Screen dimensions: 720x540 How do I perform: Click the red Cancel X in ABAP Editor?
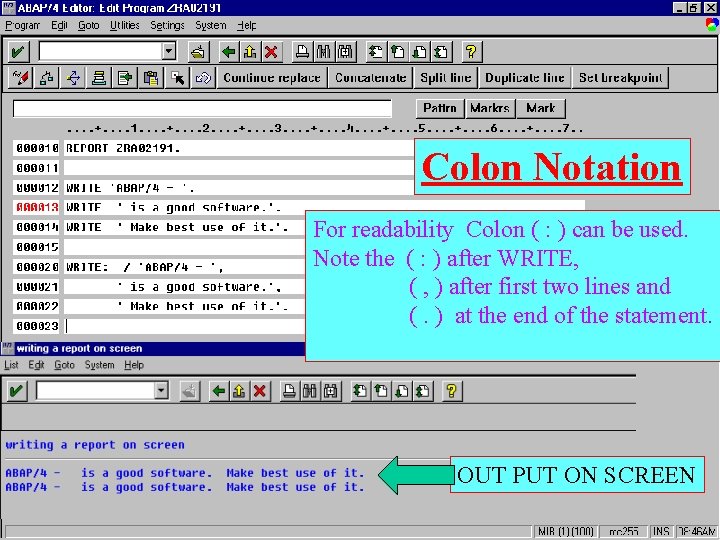pyautogui.click(x=271, y=51)
